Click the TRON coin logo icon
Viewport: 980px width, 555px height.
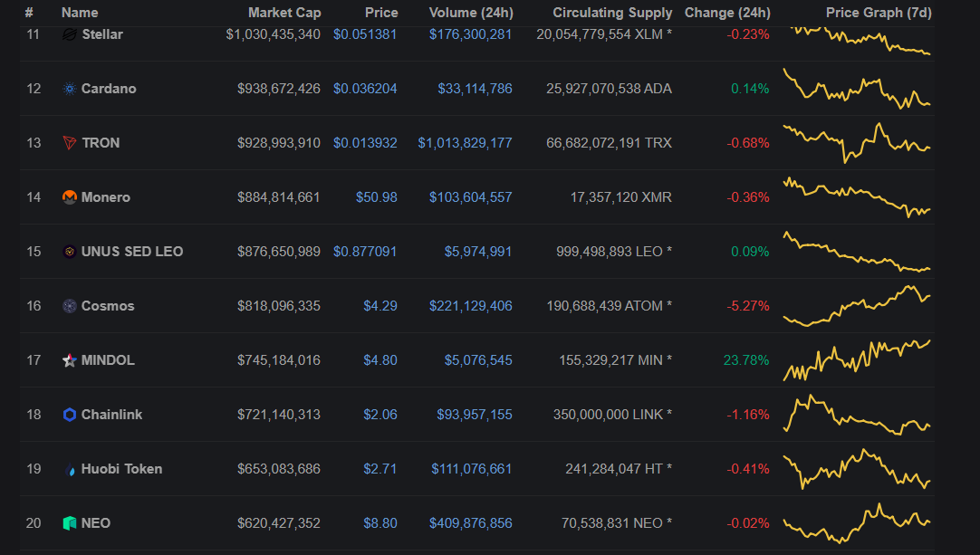click(70, 143)
